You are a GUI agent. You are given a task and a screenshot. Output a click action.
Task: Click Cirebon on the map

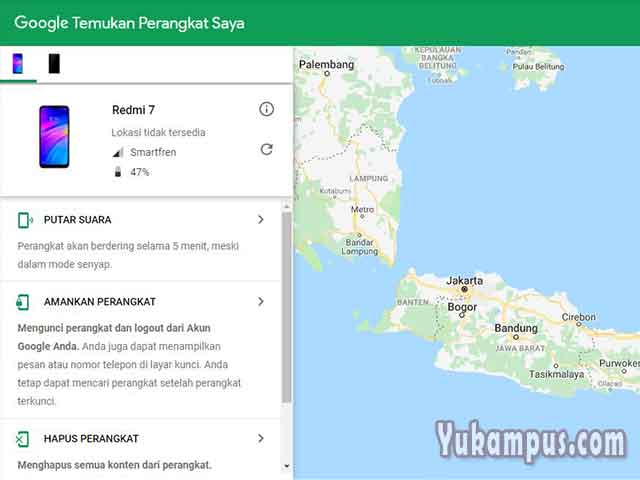click(578, 317)
